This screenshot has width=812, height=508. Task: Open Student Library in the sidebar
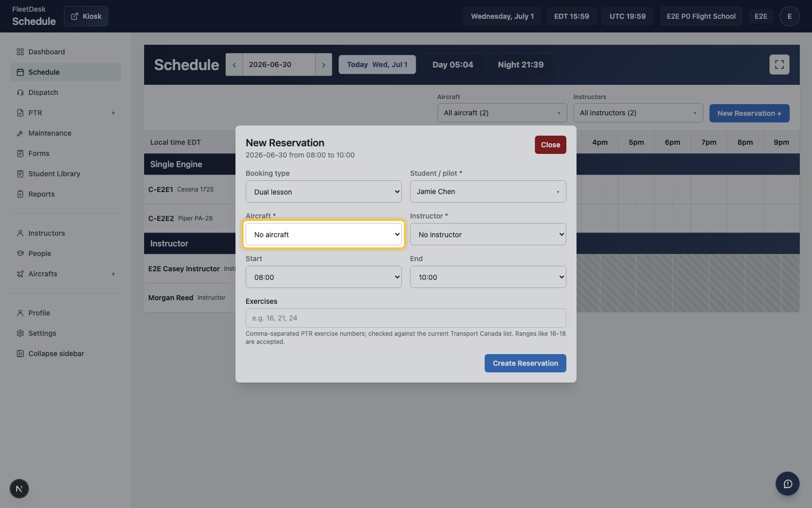click(x=65, y=174)
